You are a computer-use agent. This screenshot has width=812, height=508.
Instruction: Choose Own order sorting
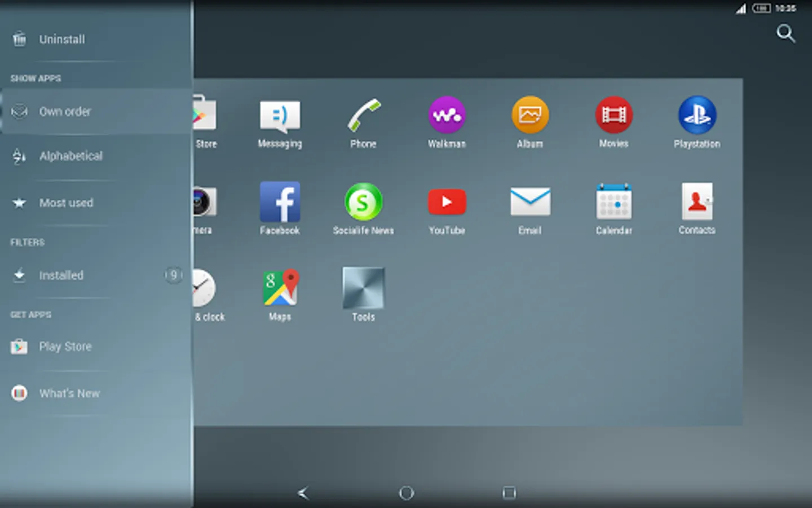[96, 111]
